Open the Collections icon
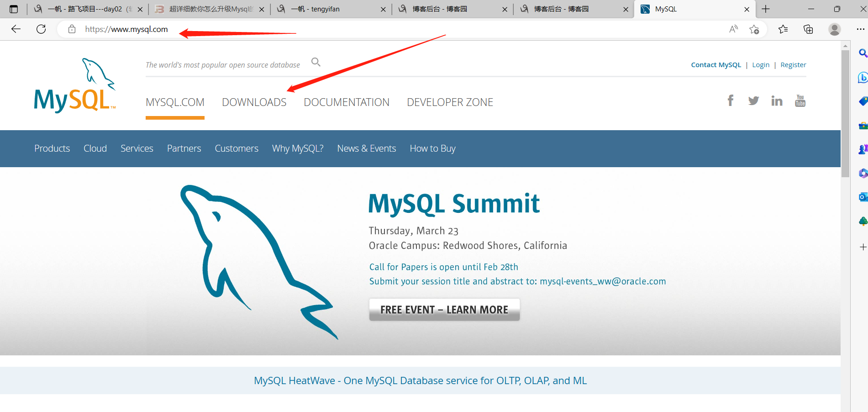 tap(808, 29)
